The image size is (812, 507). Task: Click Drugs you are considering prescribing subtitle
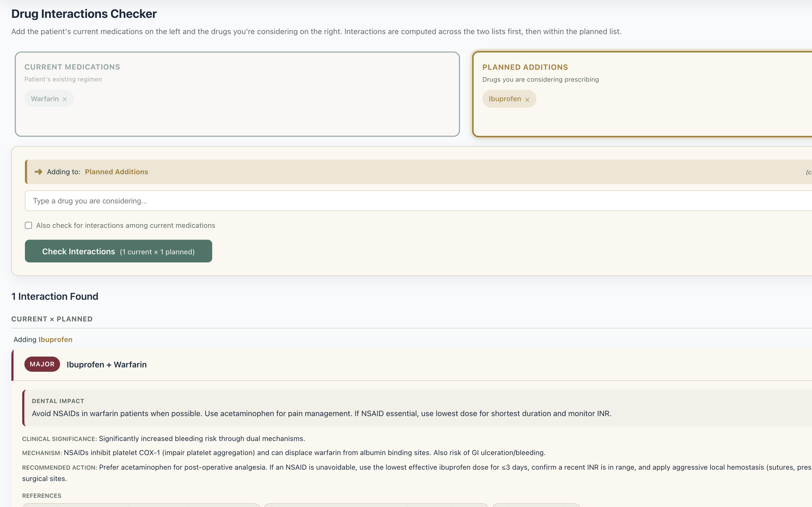pyautogui.click(x=540, y=80)
